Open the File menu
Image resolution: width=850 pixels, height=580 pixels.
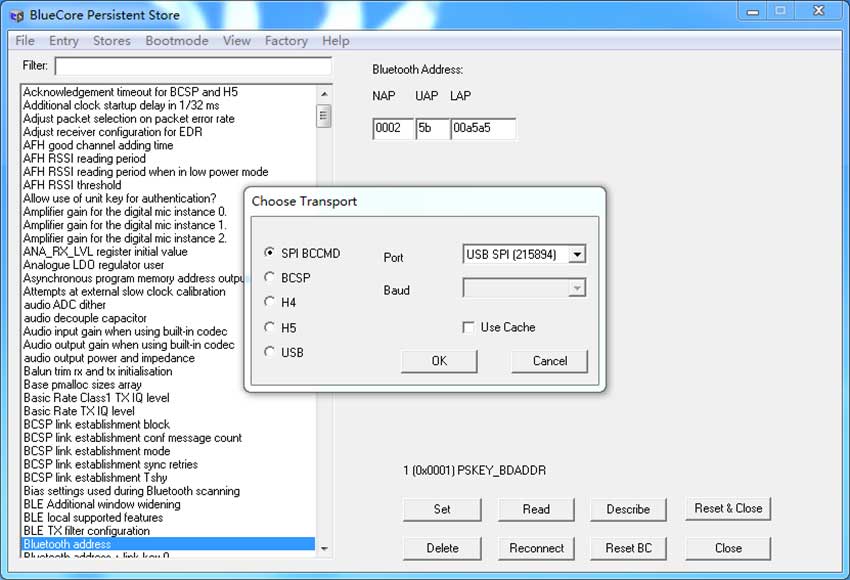tap(25, 41)
